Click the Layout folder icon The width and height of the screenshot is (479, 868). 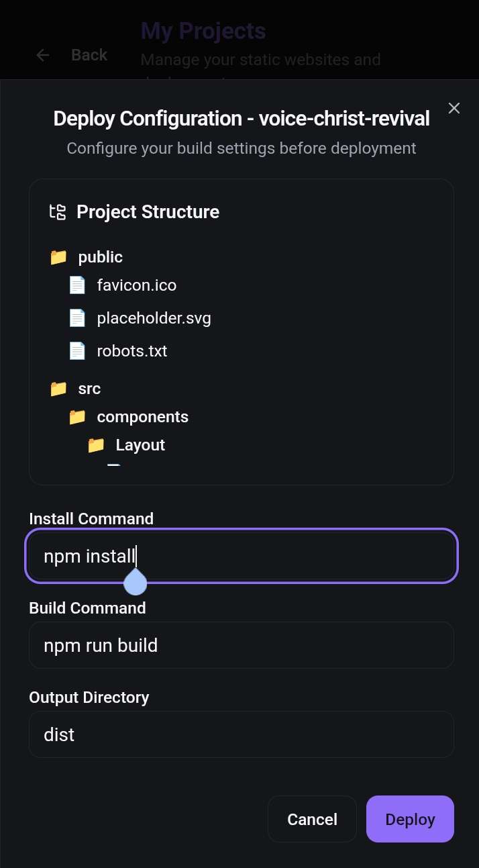click(x=96, y=445)
